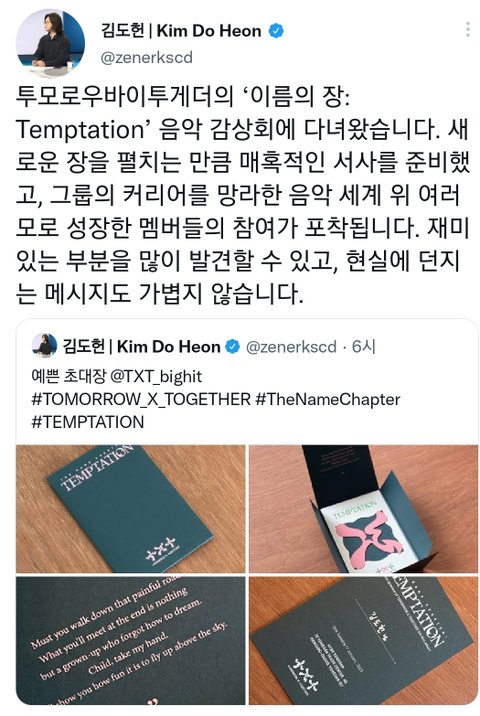
Task: Click the quoted tweet author name
Action: 142,347
